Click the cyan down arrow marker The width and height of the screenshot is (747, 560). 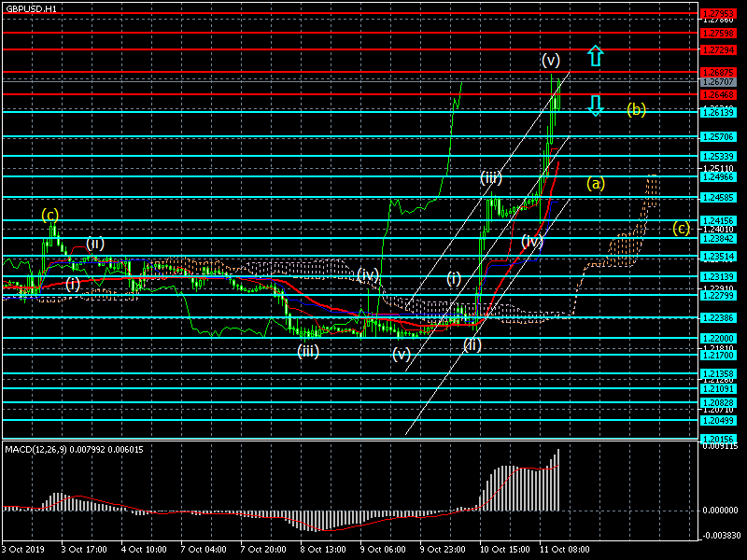coord(595,104)
